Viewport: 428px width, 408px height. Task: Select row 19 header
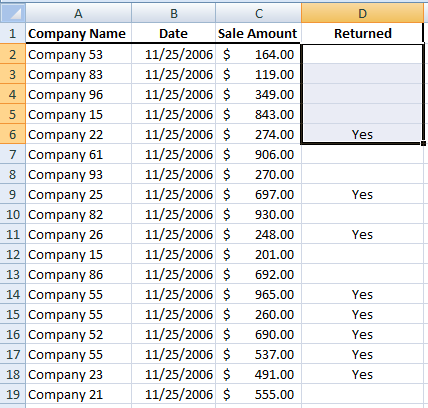[13, 394]
